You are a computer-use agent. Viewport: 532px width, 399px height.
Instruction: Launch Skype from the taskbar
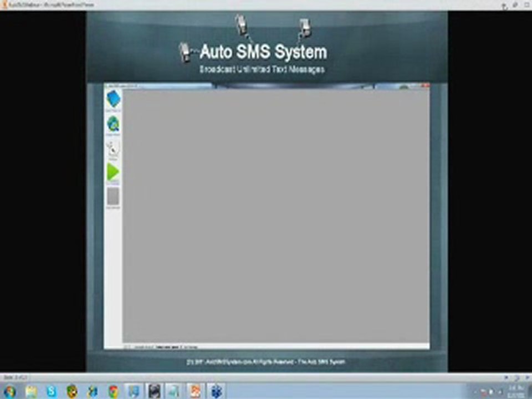pos(51,392)
